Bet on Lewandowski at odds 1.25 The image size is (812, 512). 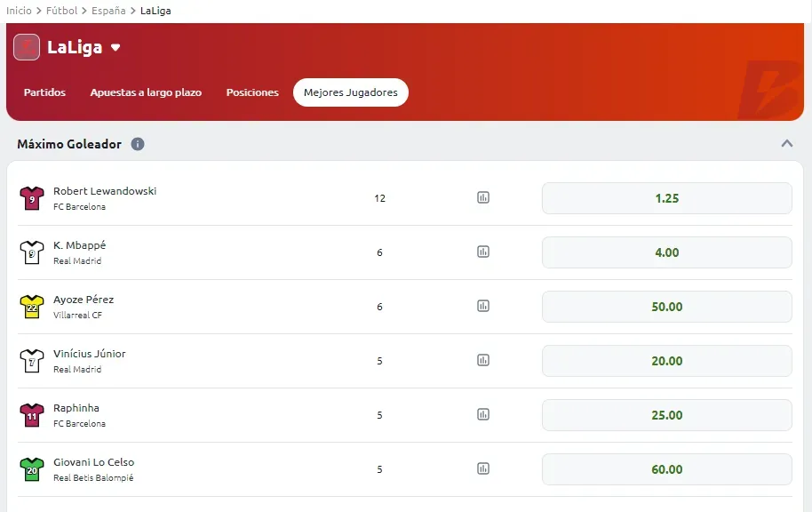667,198
